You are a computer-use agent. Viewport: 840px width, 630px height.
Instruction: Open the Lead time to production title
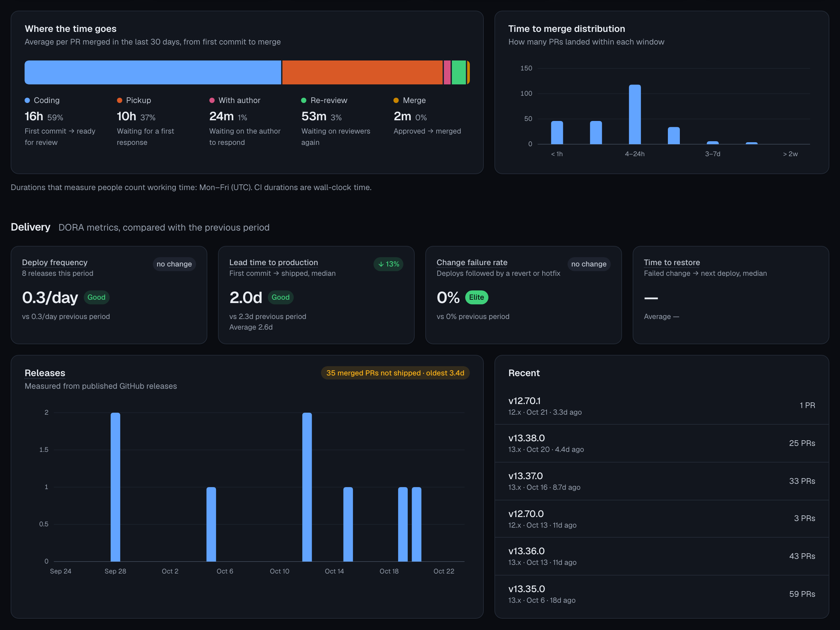[273, 262]
